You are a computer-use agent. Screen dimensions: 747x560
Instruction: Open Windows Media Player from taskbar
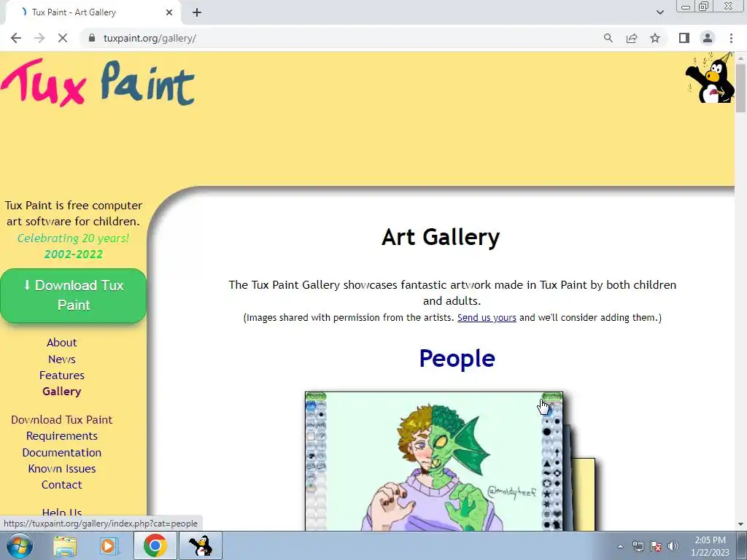click(x=109, y=545)
